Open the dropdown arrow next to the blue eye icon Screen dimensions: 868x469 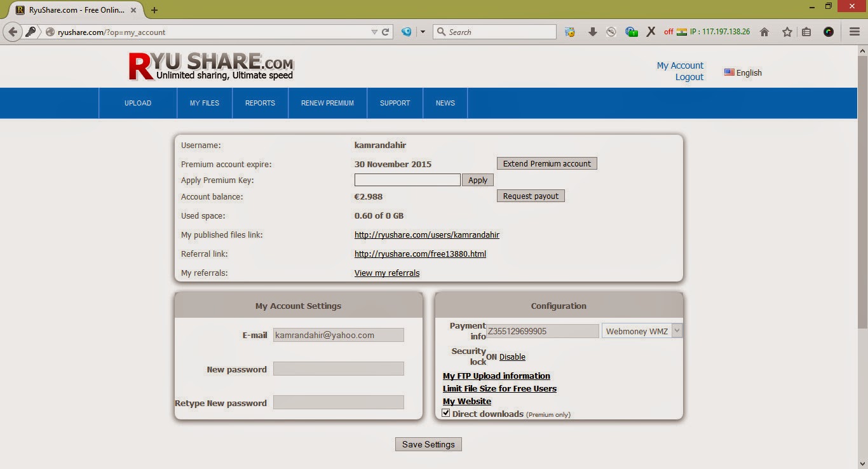pos(422,32)
